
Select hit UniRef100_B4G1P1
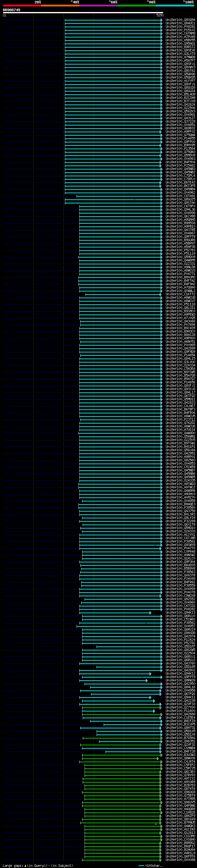pos(180,446)
